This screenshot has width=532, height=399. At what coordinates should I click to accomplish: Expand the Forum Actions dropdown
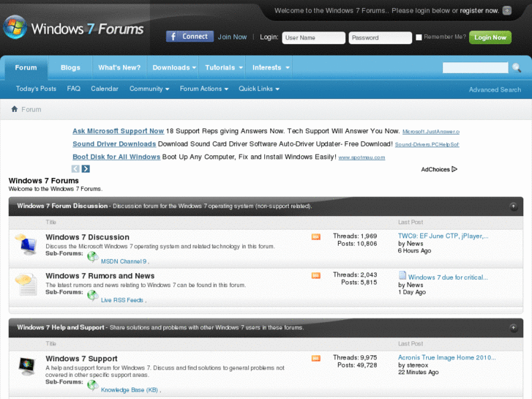pyautogui.click(x=204, y=89)
